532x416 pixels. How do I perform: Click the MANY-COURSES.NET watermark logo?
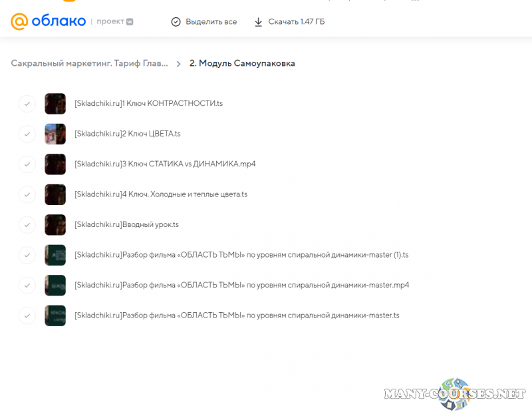pyautogui.click(x=455, y=393)
